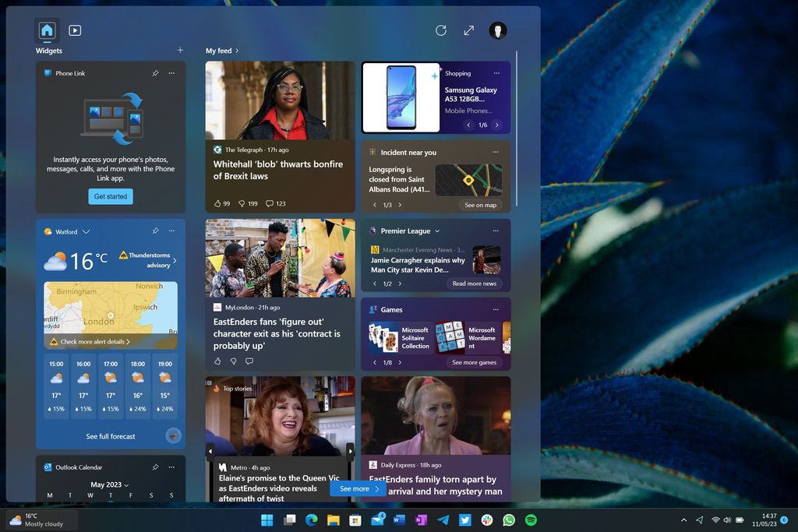Open the Incident near you options menu
This screenshot has width=798, height=532.
coord(496,152)
